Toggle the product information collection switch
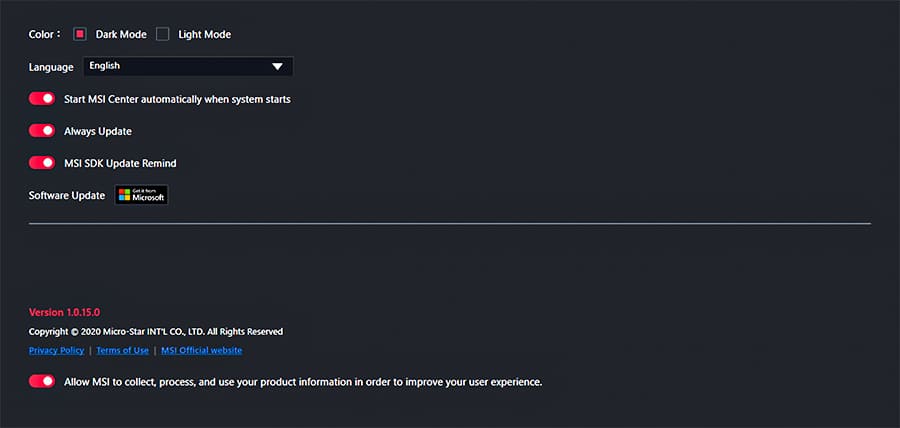 (42, 381)
